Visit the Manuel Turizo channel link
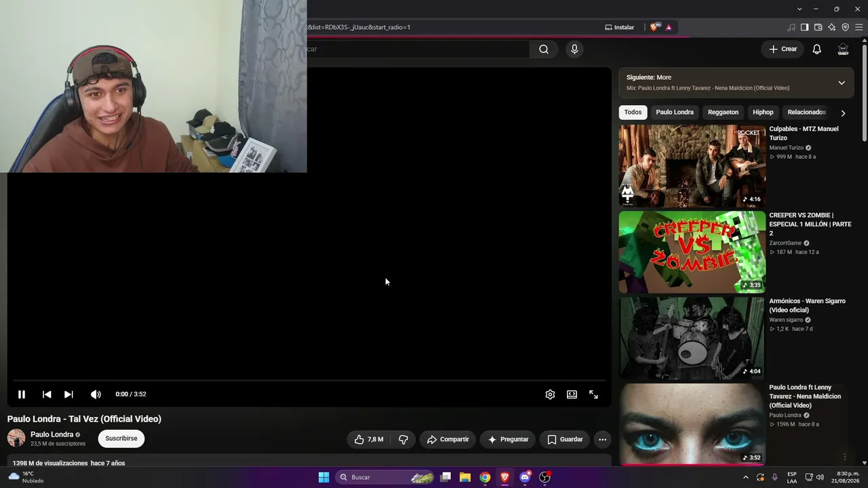 786,148
